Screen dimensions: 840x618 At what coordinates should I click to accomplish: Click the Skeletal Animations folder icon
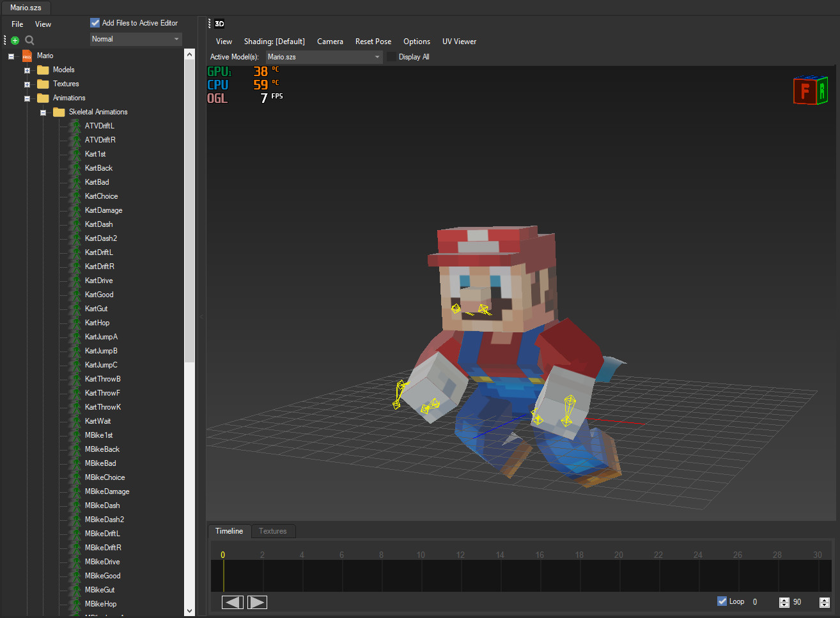coord(58,111)
